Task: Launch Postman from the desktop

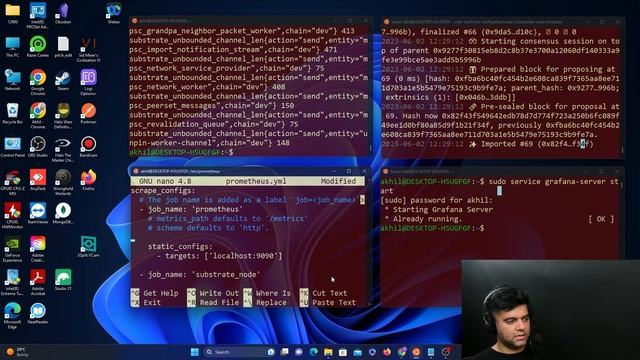Action: click(88, 113)
